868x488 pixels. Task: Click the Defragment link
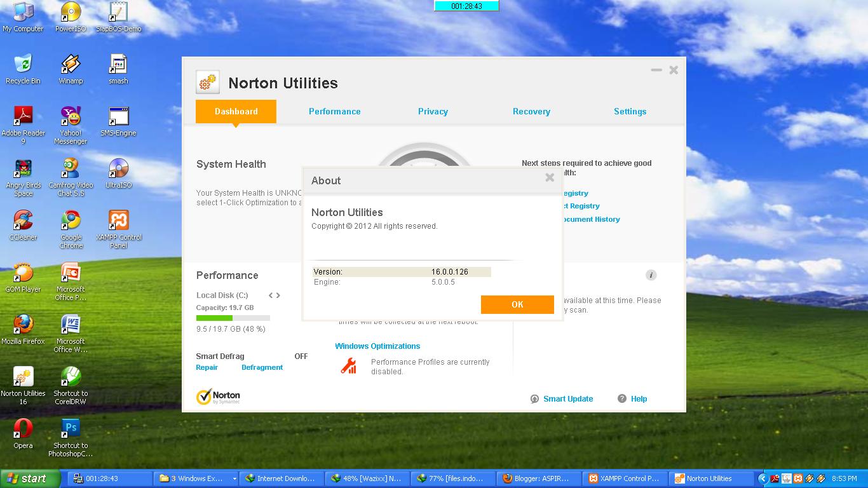point(262,367)
